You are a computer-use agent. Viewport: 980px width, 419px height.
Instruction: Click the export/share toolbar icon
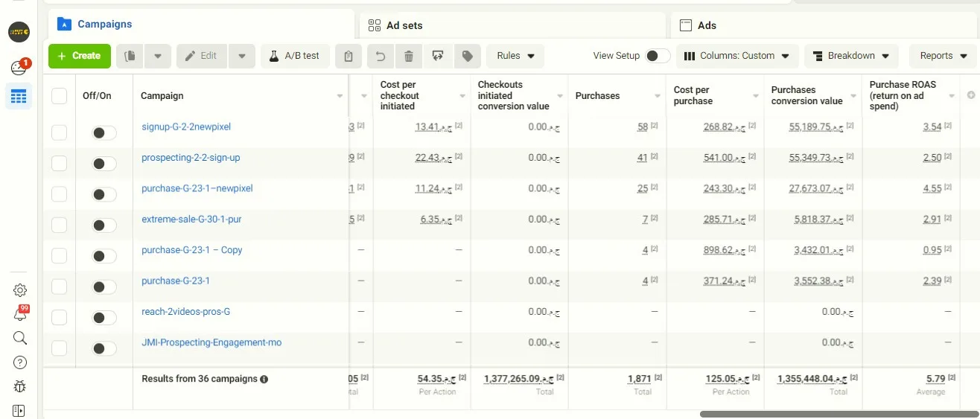438,56
